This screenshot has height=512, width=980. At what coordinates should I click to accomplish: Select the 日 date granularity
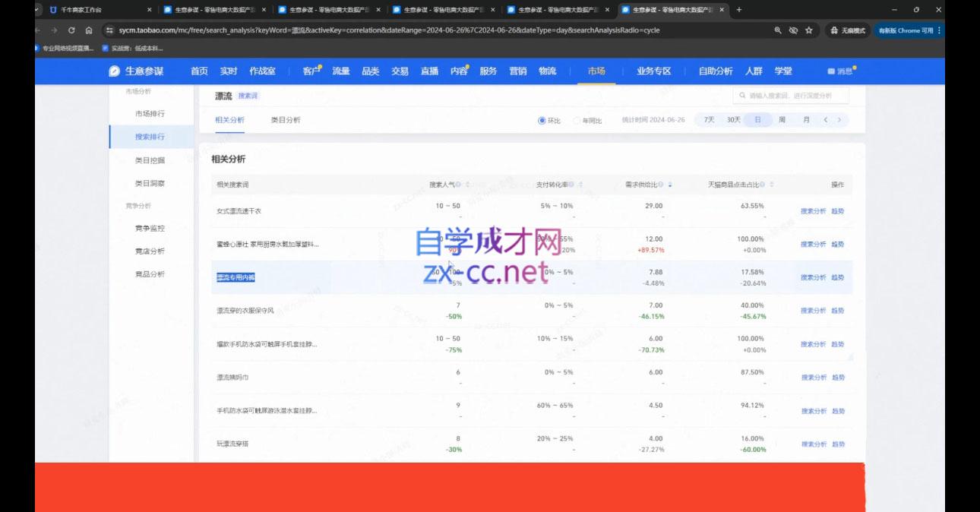757,120
